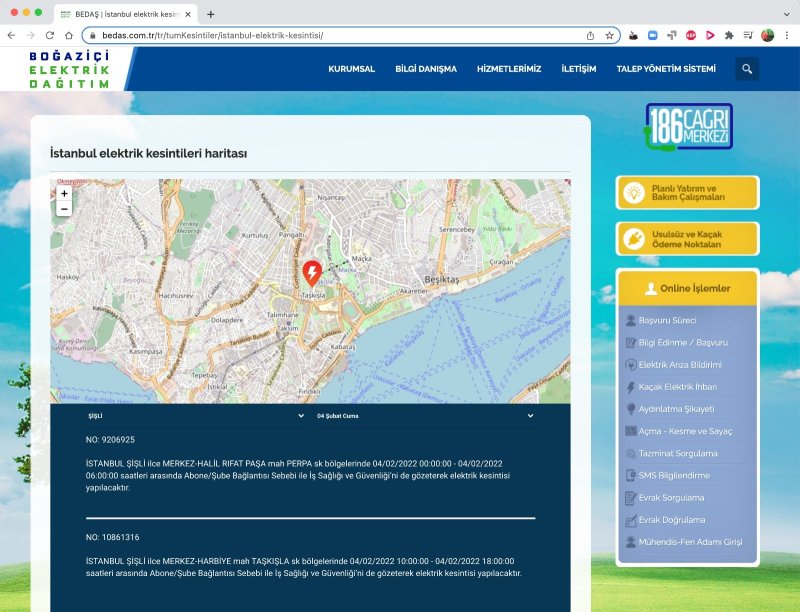Select the BEDAŞ browser tab
This screenshot has width=800, height=612.
click(126, 14)
